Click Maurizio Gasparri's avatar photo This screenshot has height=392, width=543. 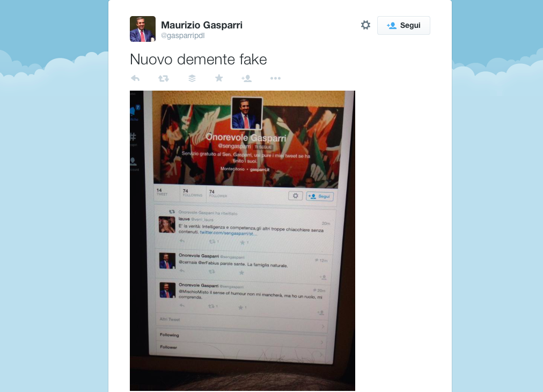pyautogui.click(x=143, y=29)
